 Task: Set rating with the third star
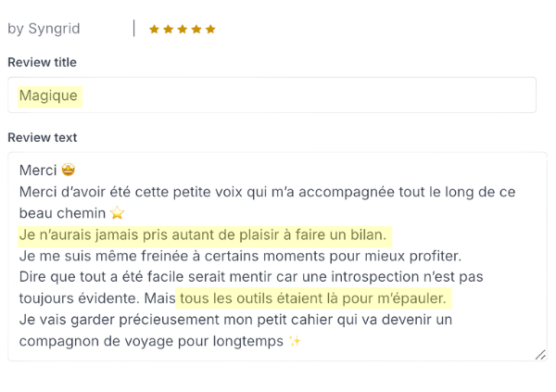[183, 29]
